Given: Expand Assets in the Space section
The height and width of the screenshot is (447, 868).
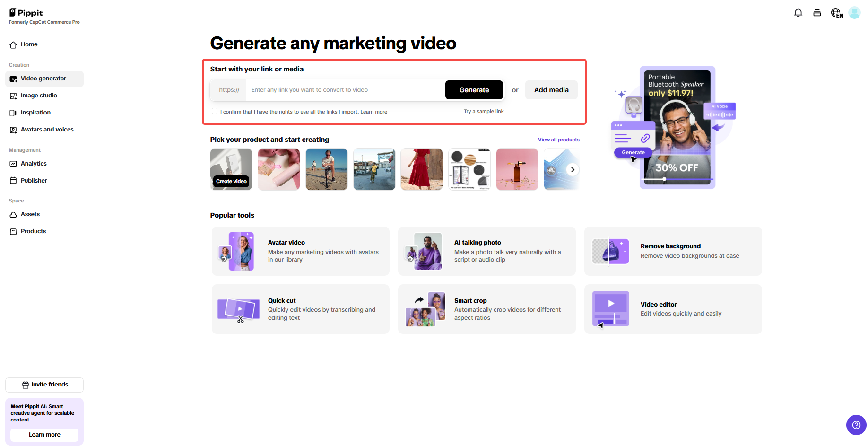Looking at the screenshot, I should click(30, 214).
